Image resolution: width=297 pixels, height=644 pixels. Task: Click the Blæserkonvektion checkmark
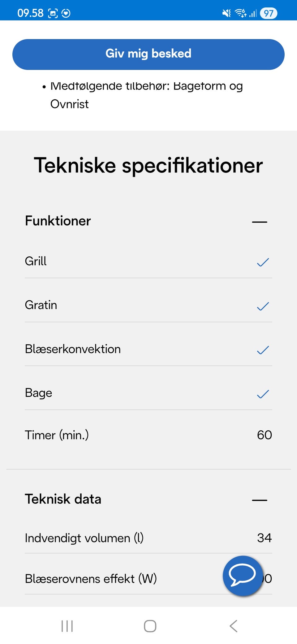click(263, 350)
